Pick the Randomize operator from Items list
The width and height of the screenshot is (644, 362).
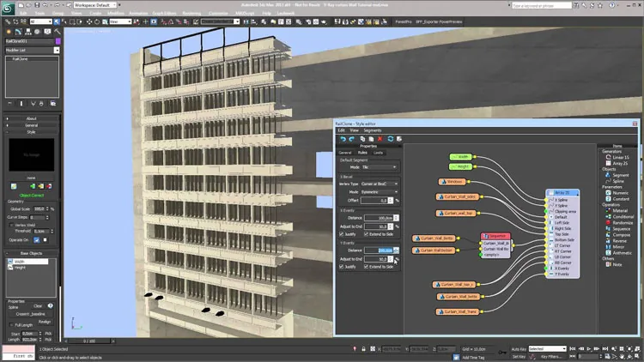click(x=619, y=223)
